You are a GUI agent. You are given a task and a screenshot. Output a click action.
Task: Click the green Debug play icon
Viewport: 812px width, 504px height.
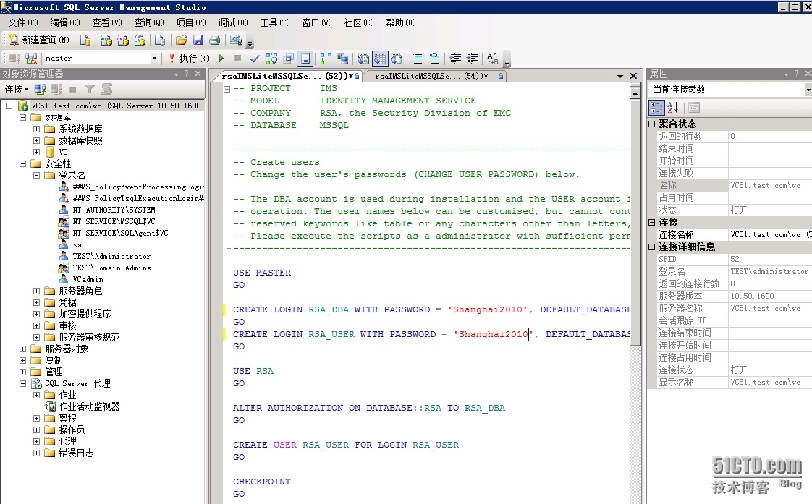coord(221,59)
